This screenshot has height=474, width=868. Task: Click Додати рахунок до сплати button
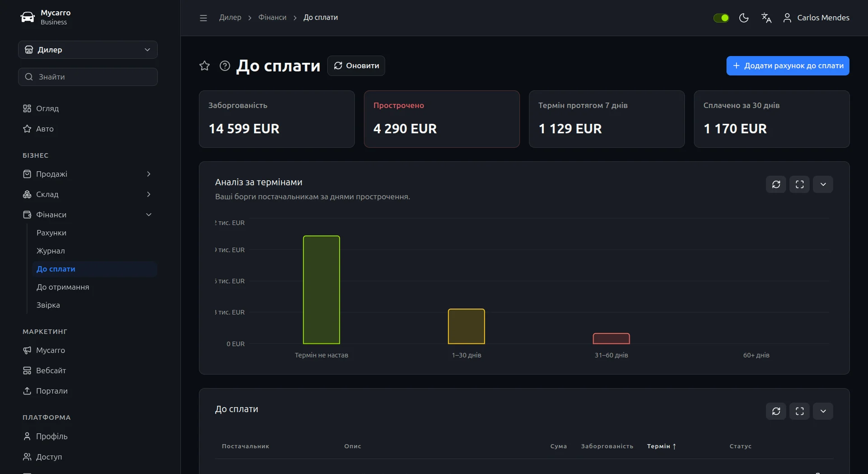pyautogui.click(x=788, y=66)
